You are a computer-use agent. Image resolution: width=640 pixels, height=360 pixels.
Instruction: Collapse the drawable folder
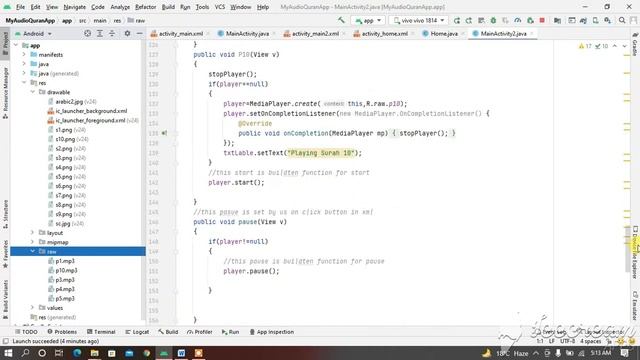point(33,92)
